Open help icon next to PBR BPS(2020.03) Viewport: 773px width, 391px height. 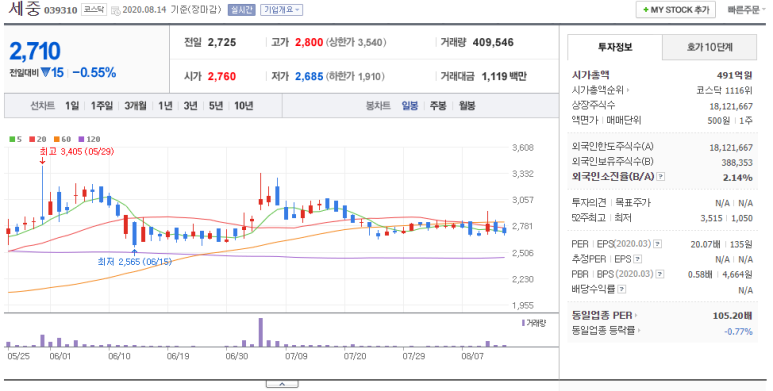660,274
